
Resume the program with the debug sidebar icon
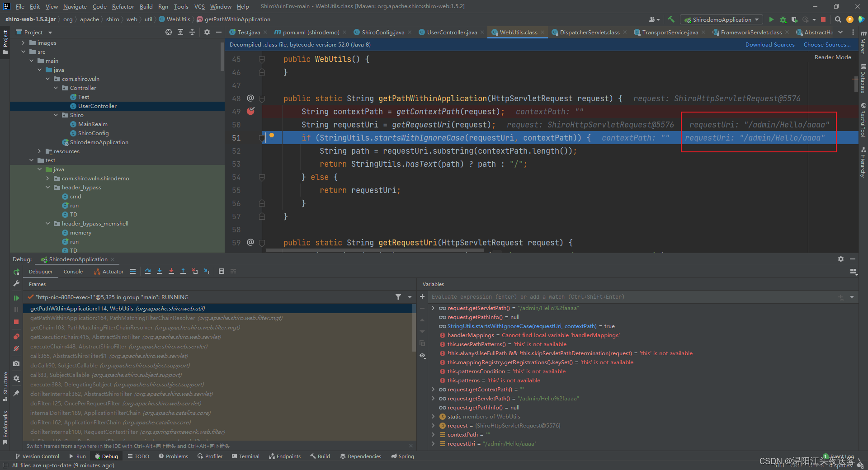(16, 298)
